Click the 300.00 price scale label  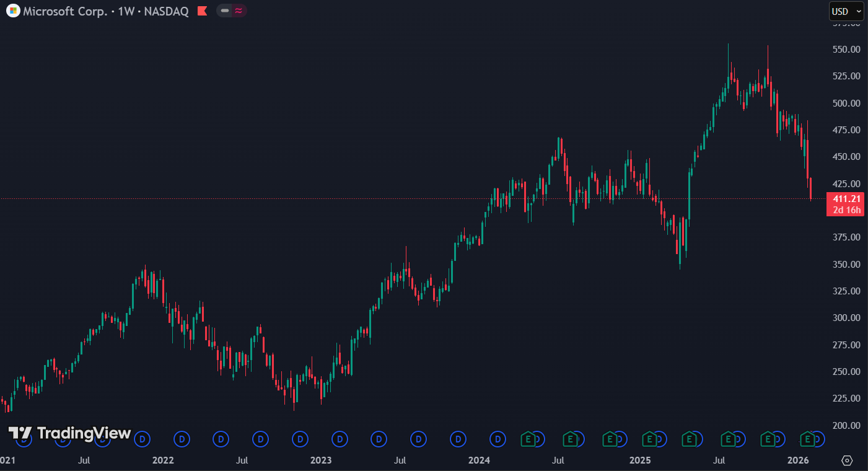(847, 318)
